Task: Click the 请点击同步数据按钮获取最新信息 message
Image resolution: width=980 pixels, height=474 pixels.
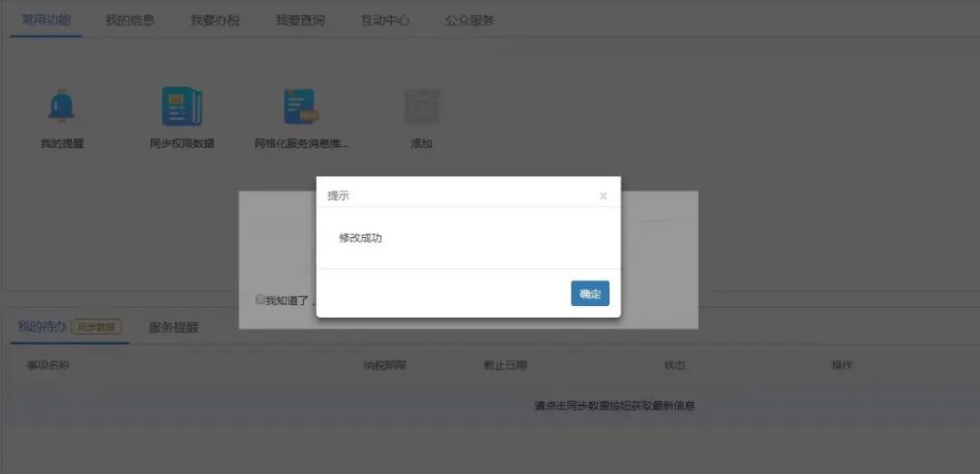Action: (x=615, y=406)
